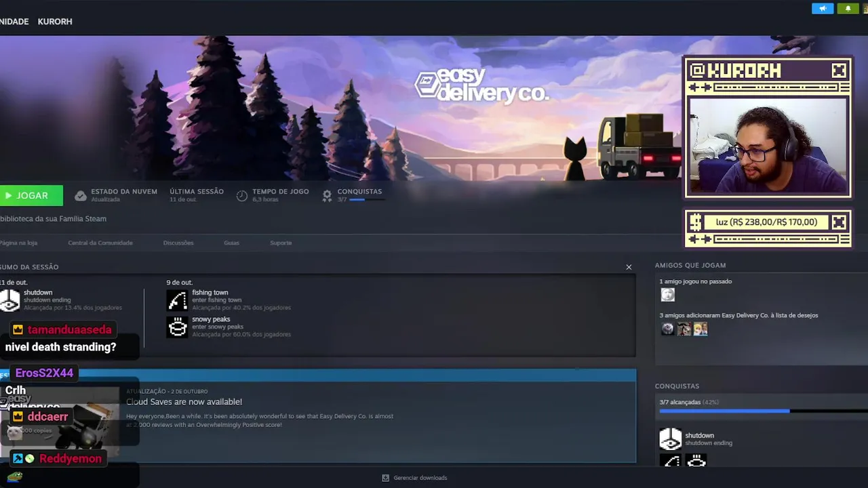Click the wishlist friends count text
Screen dimensions: 868x488
pos(738,315)
